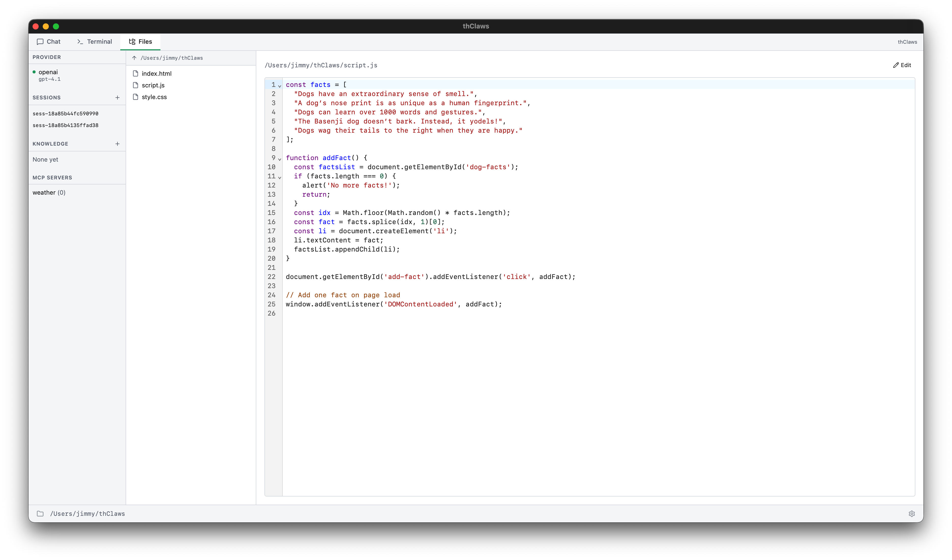Open the Chat panel via its speech bubble icon
Image resolution: width=952 pixels, height=560 pixels.
coord(40,41)
